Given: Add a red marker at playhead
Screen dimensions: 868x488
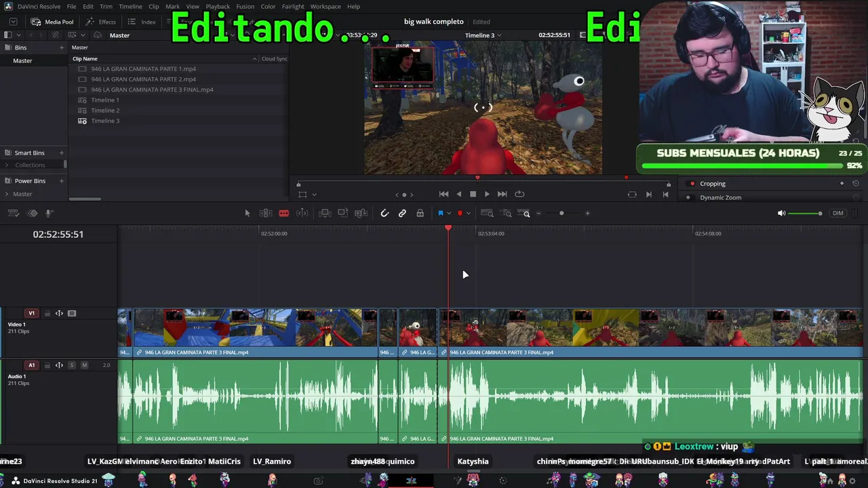Looking at the screenshot, I should pos(460,213).
